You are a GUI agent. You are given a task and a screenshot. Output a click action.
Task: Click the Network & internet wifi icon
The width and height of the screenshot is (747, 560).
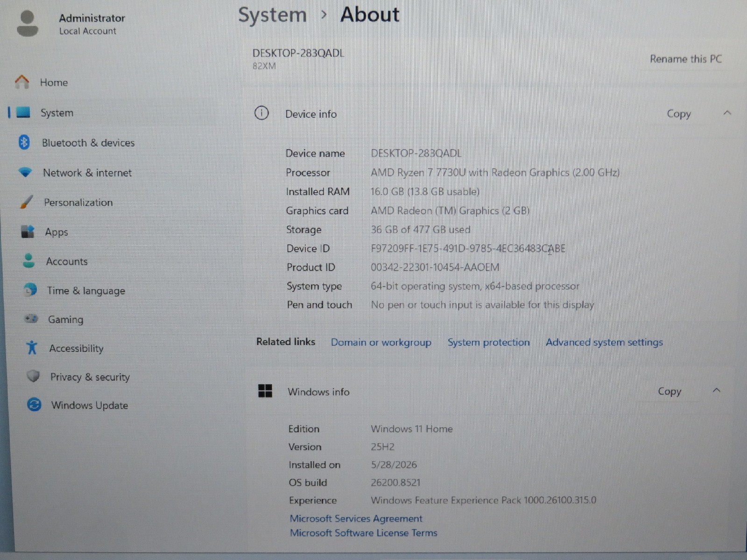(x=25, y=172)
